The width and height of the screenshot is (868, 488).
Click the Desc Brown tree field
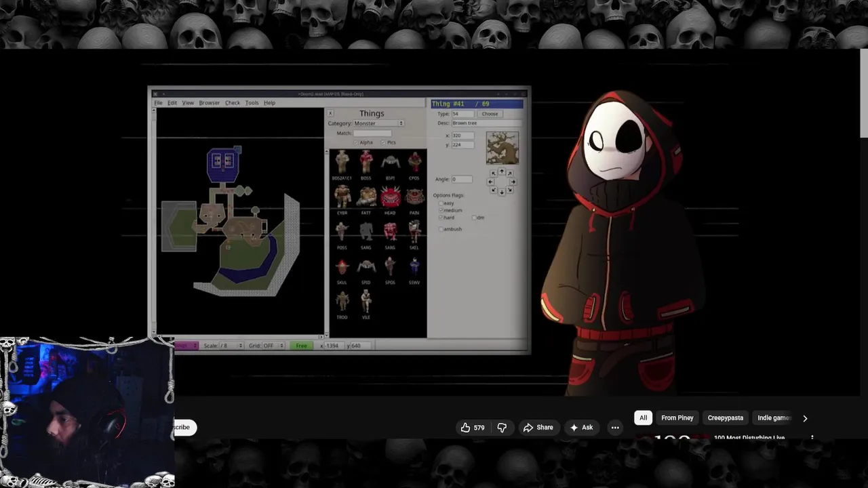coord(486,123)
